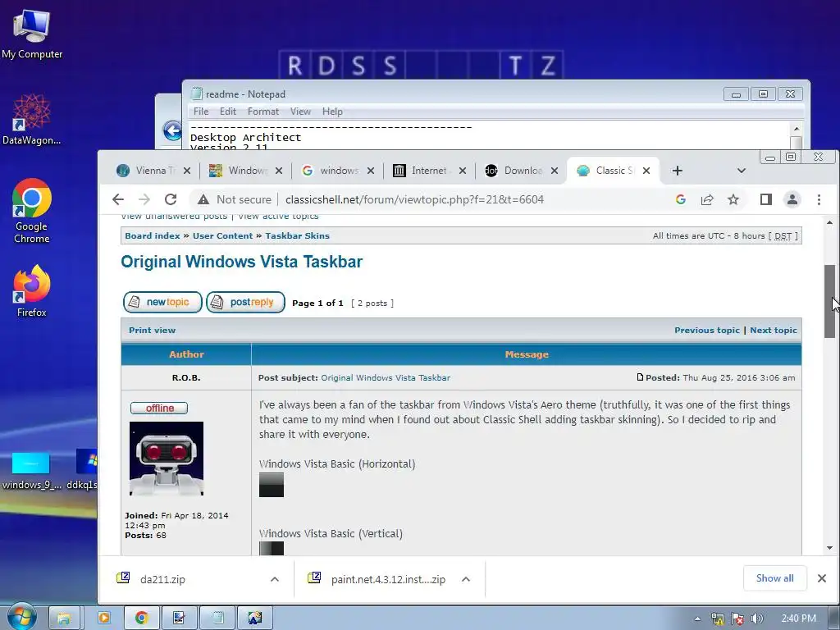840x630 pixels.
Task: Click the share page icon
Action: pos(706,199)
